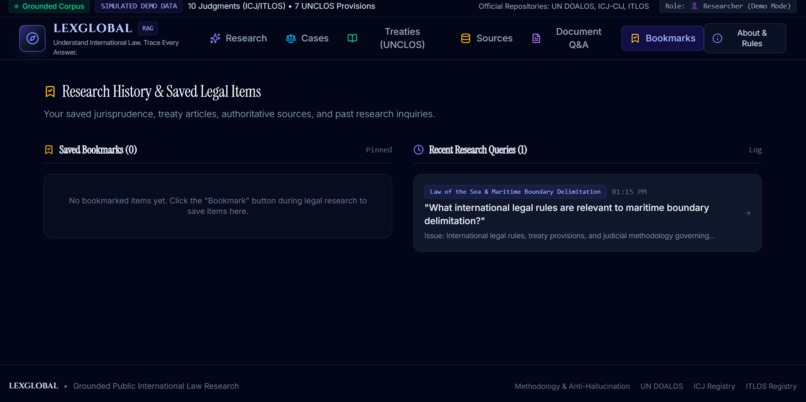
Task: Click the green dot on Grounded Corpus badge
Action: pos(16,6)
